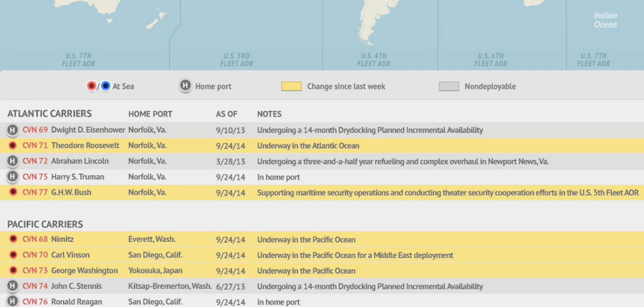
Task: Click the CVN 75 hull number
Action: pyautogui.click(x=35, y=177)
